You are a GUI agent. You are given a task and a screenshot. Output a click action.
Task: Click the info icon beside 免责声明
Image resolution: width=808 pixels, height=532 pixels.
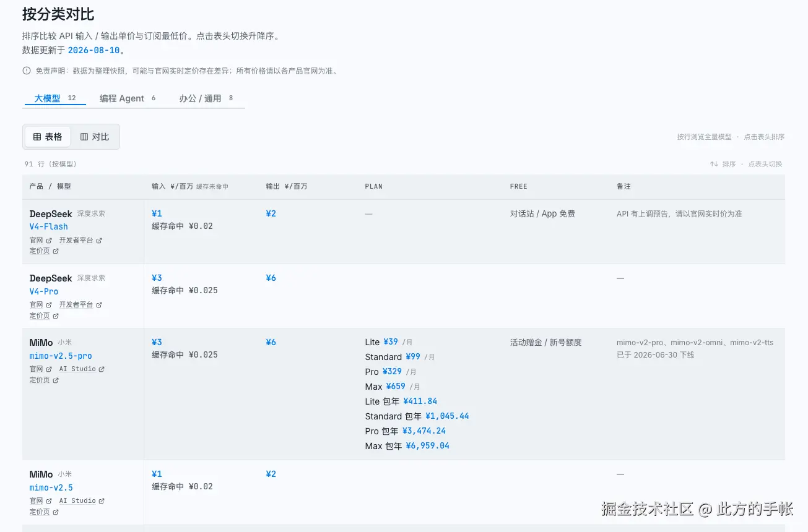[x=27, y=71]
